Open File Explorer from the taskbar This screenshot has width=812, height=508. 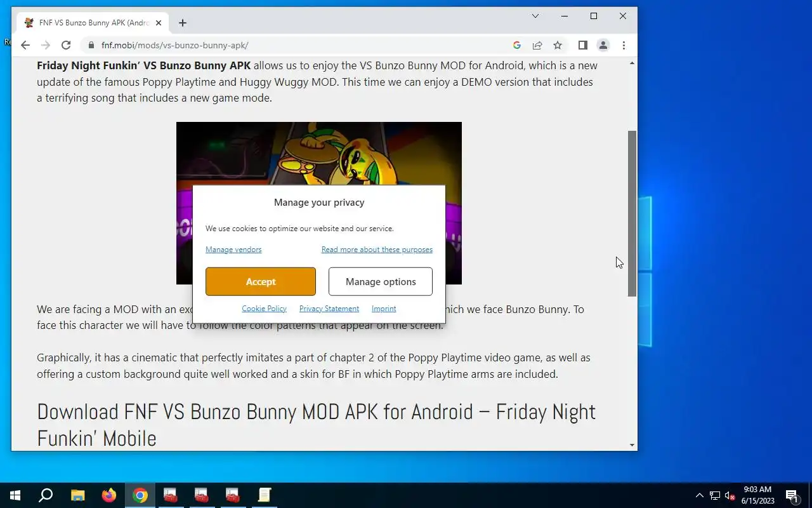(77, 495)
